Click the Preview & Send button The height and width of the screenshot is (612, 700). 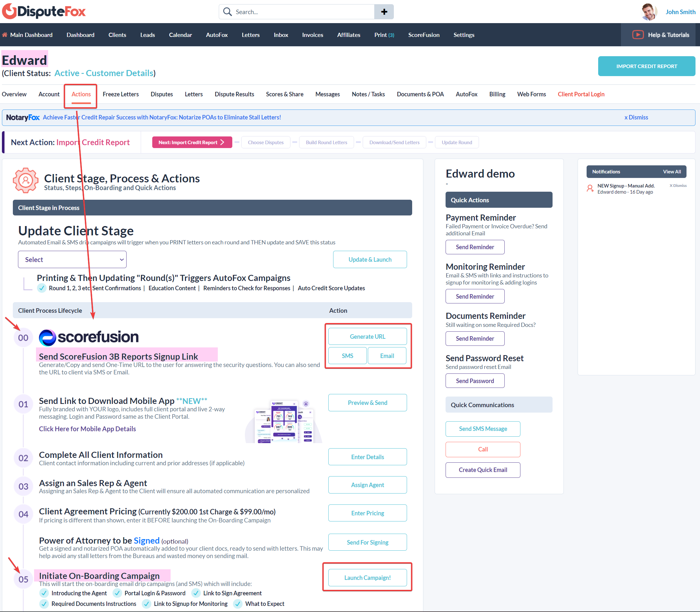point(367,403)
